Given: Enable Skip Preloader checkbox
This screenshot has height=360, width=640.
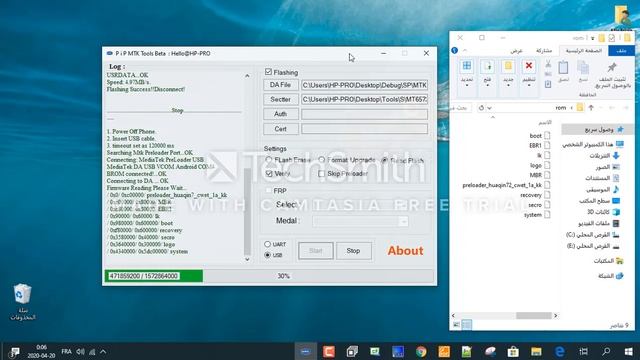Looking at the screenshot, I should (x=322, y=173).
